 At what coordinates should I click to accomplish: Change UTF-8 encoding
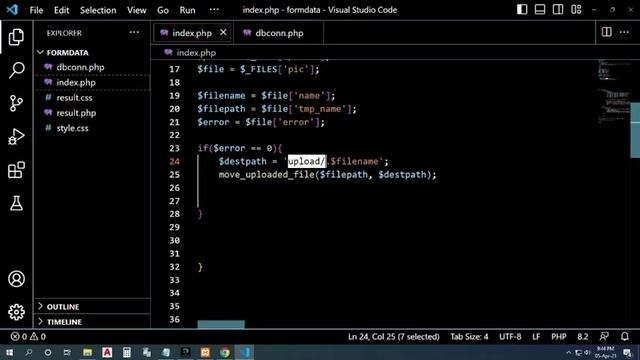[510, 337]
